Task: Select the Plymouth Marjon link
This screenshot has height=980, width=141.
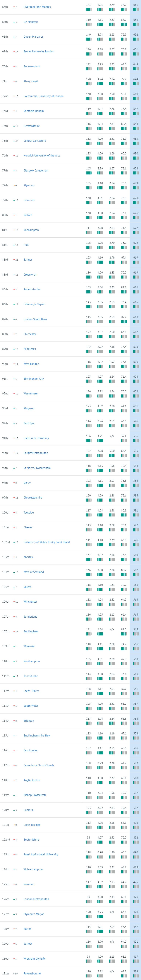Action: (34, 914)
